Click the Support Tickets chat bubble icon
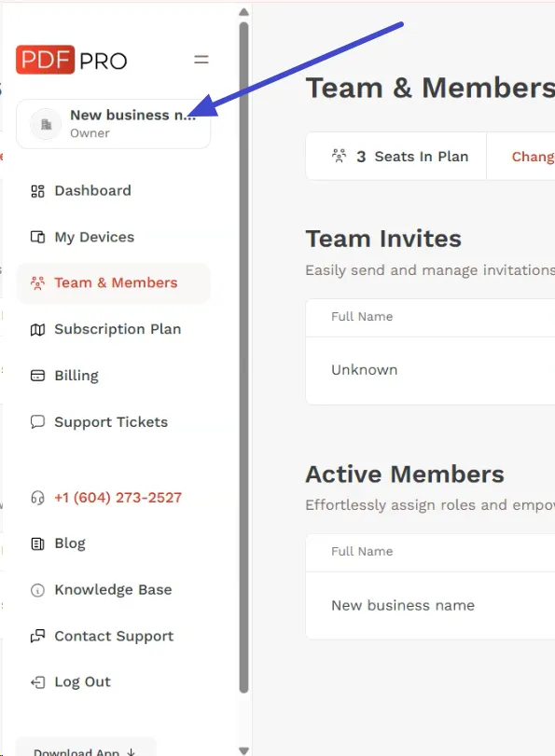 pos(37,422)
